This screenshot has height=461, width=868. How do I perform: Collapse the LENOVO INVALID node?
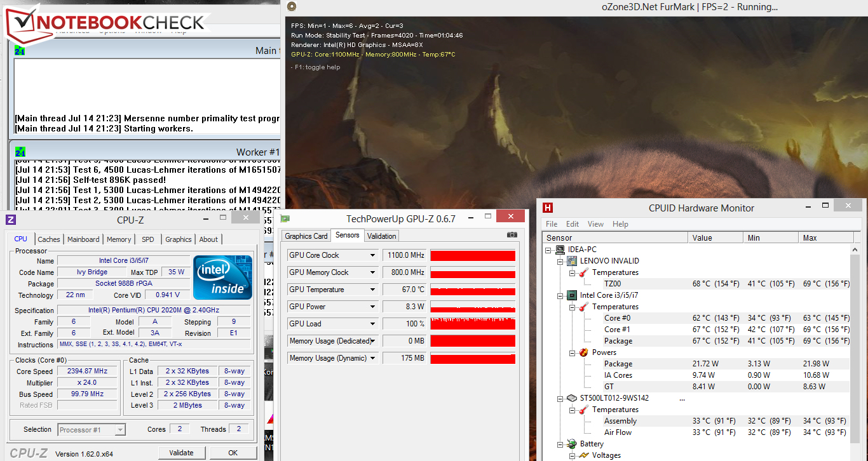pyautogui.click(x=561, y=261)
